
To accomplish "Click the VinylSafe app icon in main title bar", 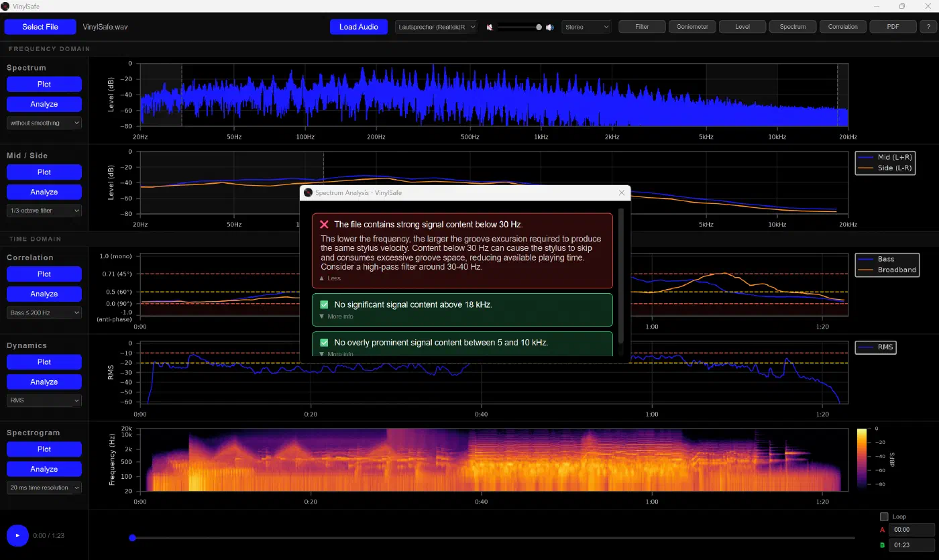I will pos(5,6).
